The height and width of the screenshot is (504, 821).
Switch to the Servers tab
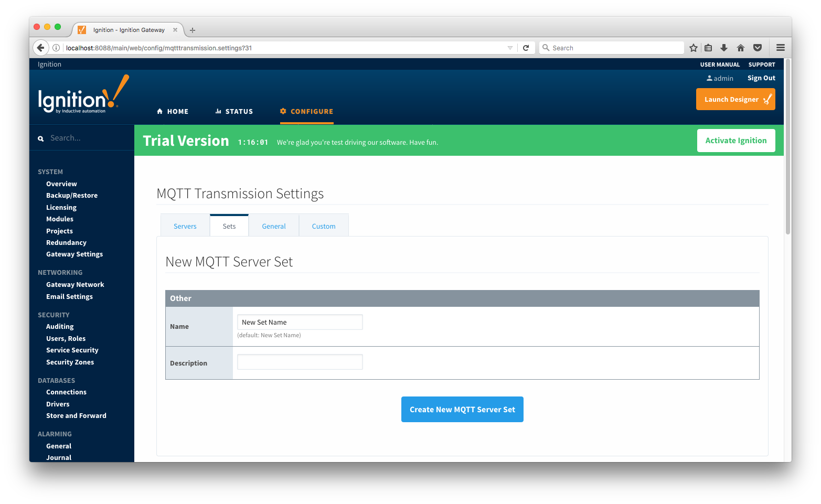185,226
